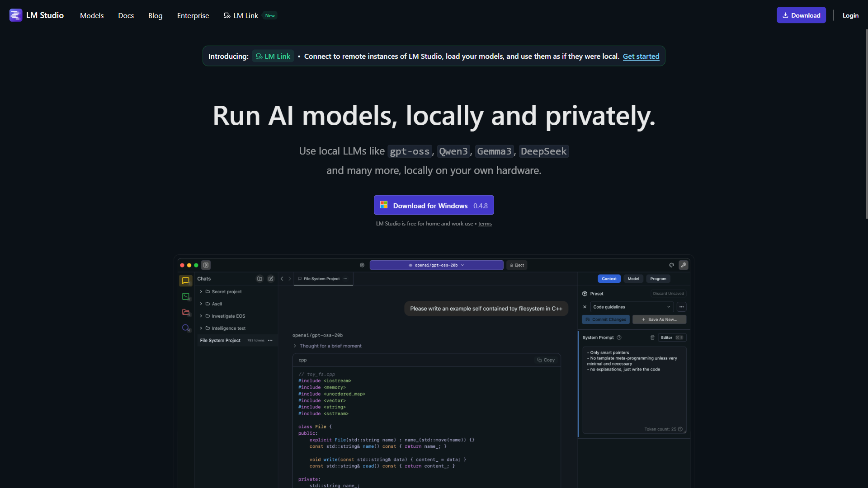Viewport: 868px width, 488px height.
Task: Click the Discard Unsaved button
Action: click(x=668, y=294)
